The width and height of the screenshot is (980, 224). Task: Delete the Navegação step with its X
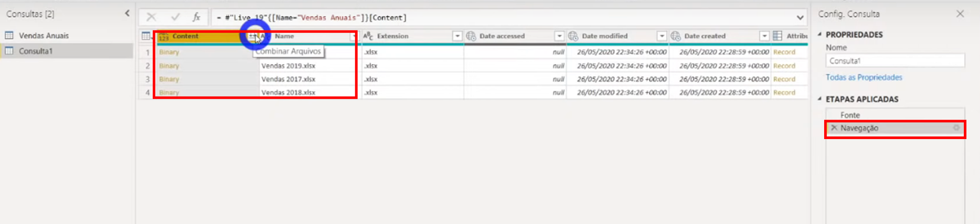[x=834, y=128]
